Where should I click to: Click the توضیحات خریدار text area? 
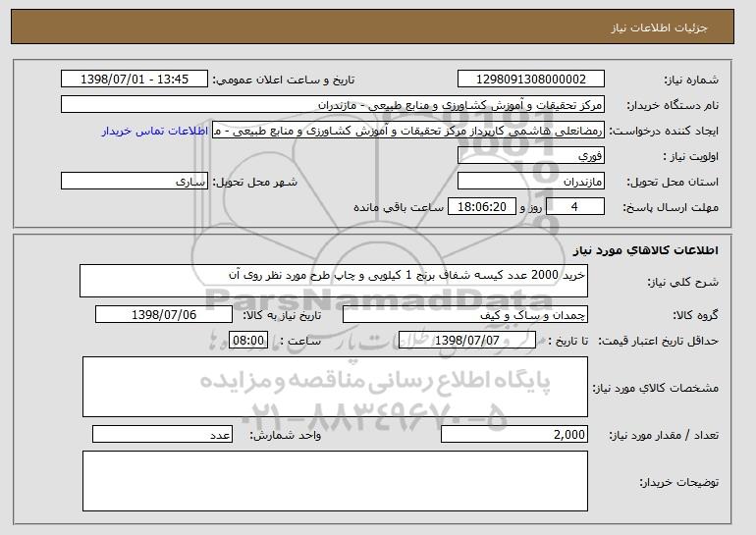point(335,481)
